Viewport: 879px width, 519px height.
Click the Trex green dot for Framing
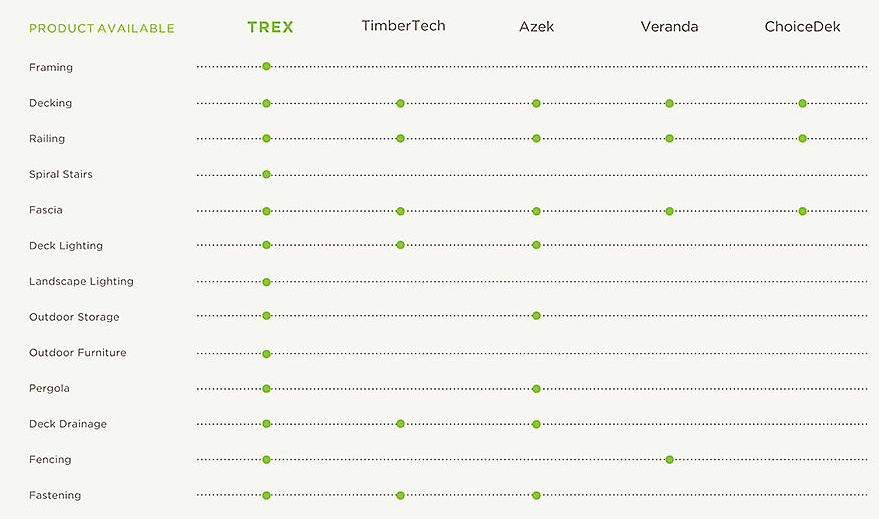[266, 67]
